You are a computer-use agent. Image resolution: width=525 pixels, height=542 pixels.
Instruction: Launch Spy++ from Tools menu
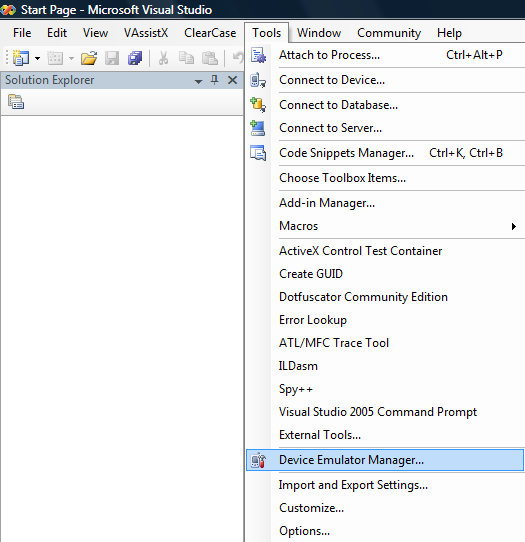[x=385, y=389]
